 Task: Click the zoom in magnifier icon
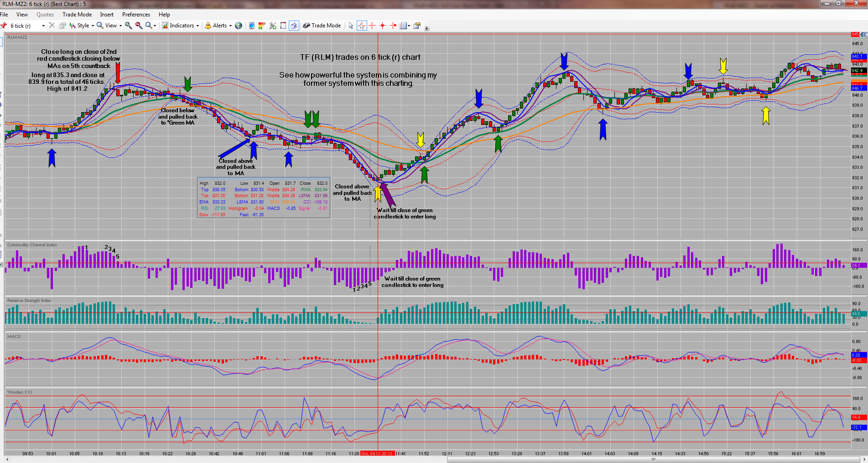(129, 26)
